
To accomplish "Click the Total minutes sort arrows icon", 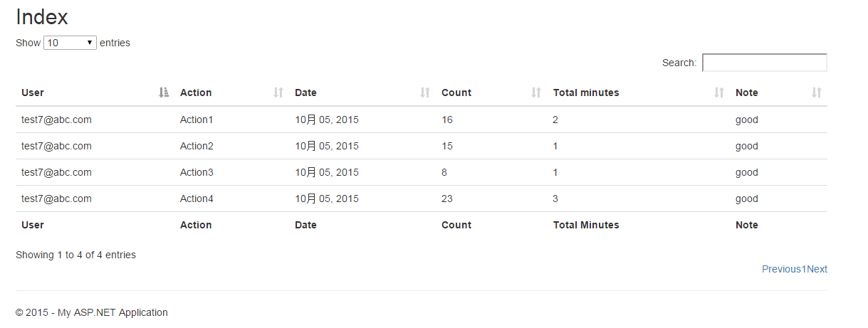I will (719, 92).
